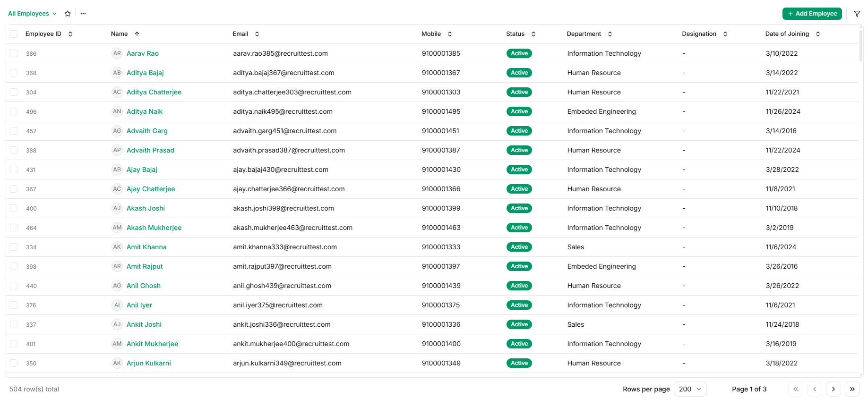Jump to last page double-arrow
The image size is (868, 407).
(x=852, y=389)
